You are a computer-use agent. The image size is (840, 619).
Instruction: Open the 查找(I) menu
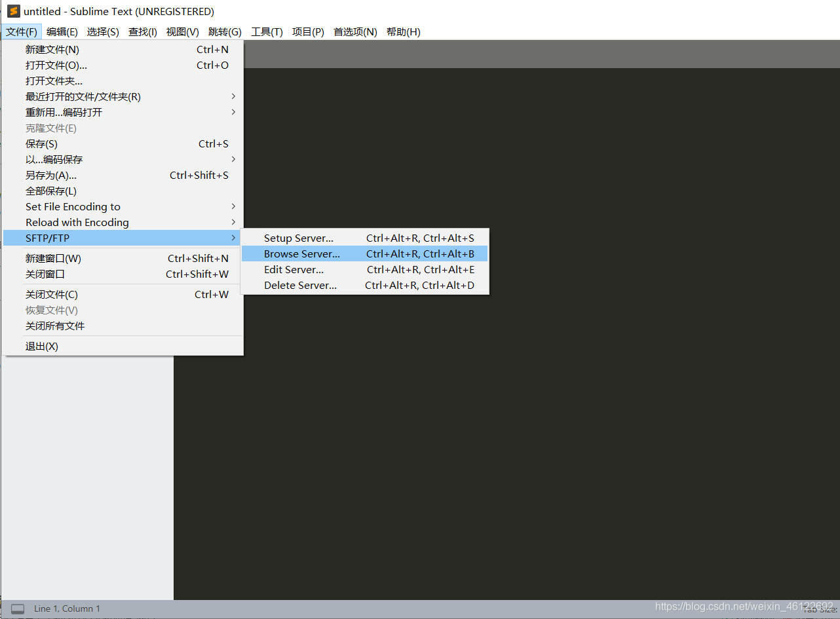[x=143, y=31]
